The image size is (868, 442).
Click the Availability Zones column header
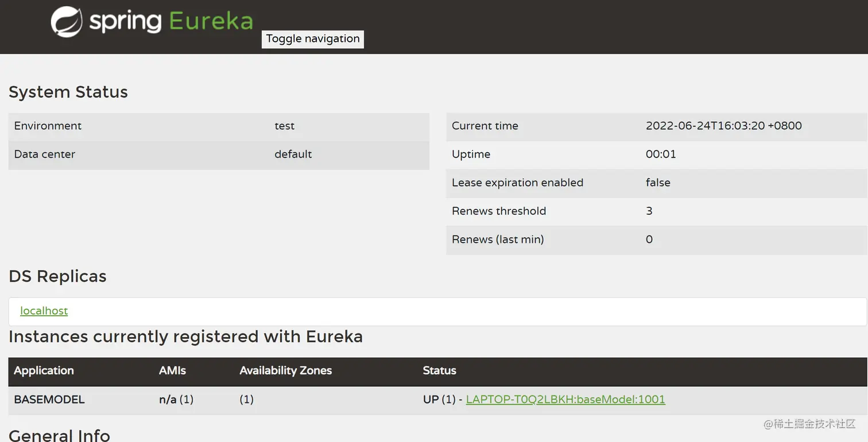coord(285,371)
